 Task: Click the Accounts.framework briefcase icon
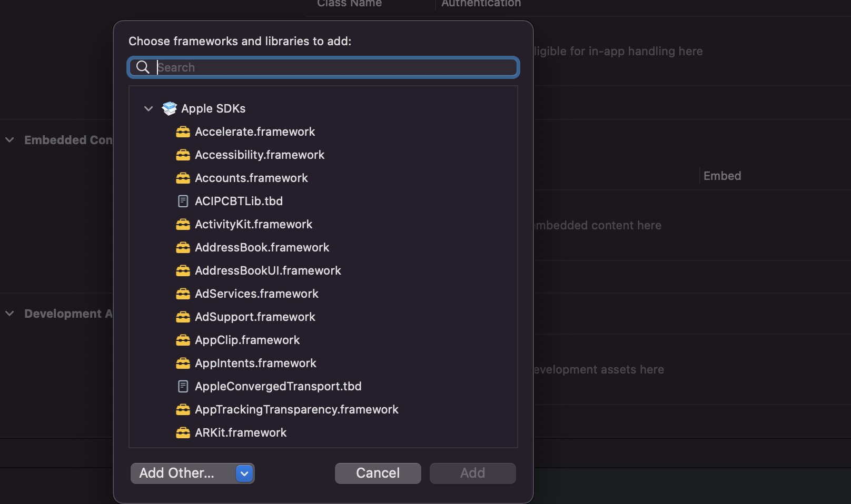point(183,178)
